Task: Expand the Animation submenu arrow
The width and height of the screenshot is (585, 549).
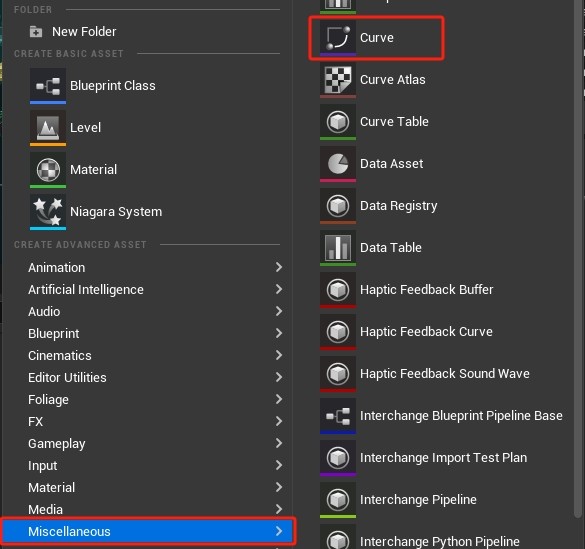Action: click(x=279, y=267)
